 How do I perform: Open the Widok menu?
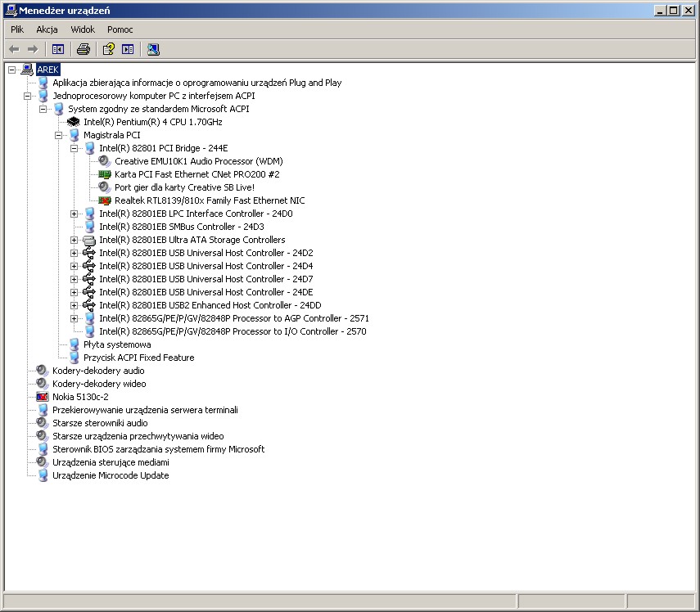[x=83, y=29]
